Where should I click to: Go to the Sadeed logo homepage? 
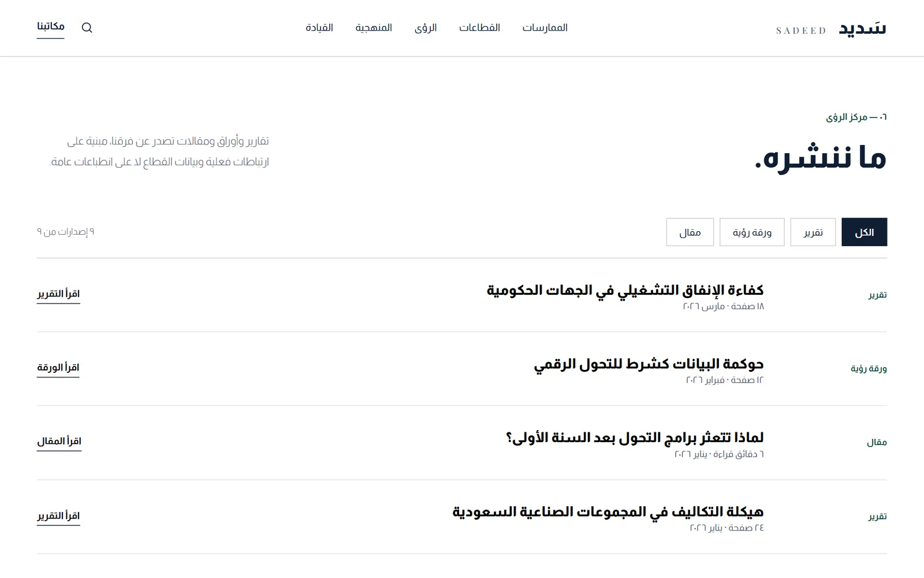(830, 28)
